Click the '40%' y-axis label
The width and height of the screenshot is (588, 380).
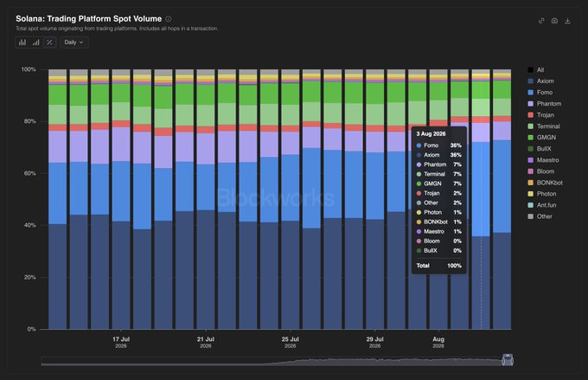click(30, 225)
